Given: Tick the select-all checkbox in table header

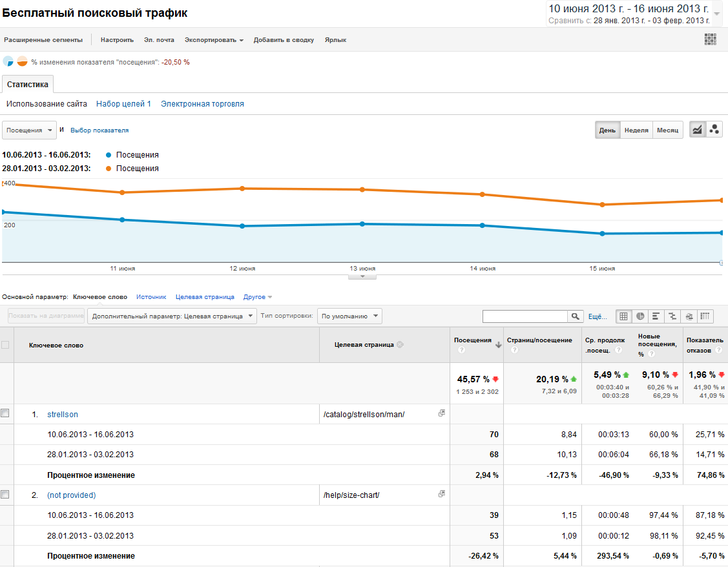Looking at the screenshot, I should pyautogui.click(x=5, y=345).
